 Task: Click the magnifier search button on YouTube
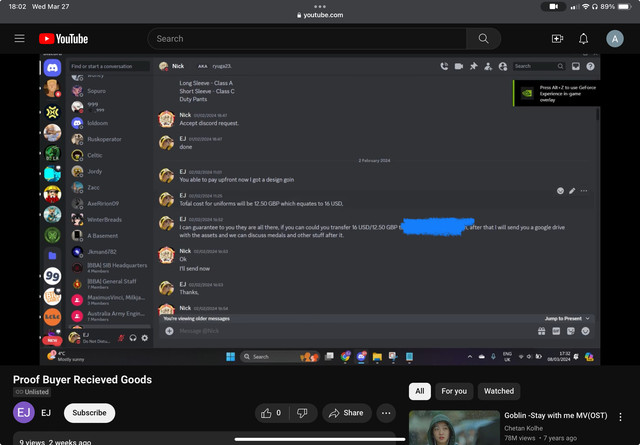[x=483, y=39]
